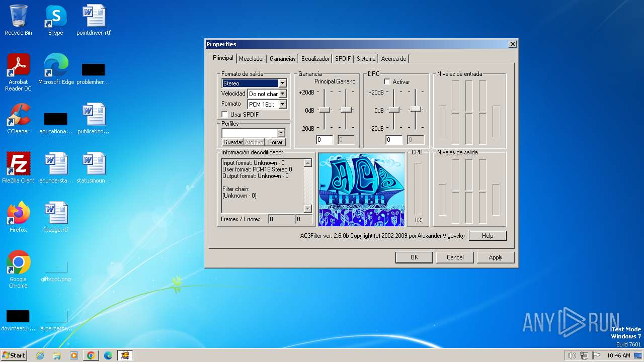This screenshot has height=362, width=644.
Task: Switch to the Ecualizador tab
Action: [315, 59]
